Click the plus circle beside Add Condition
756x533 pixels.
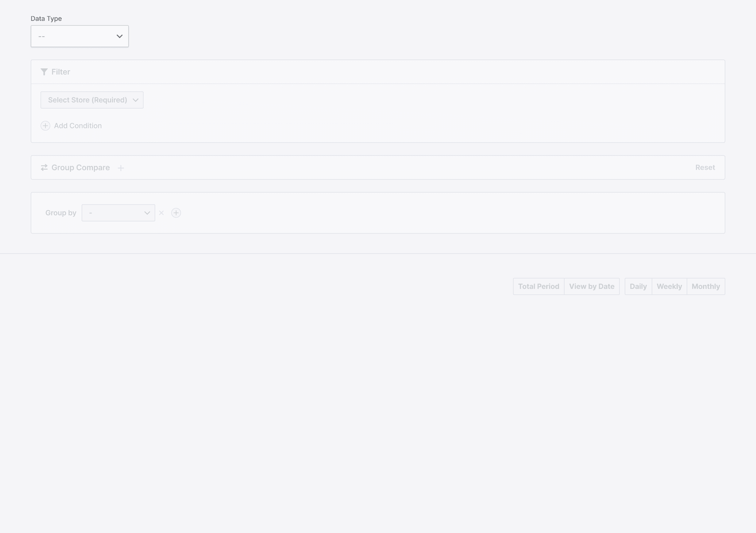tap(45, 126)
